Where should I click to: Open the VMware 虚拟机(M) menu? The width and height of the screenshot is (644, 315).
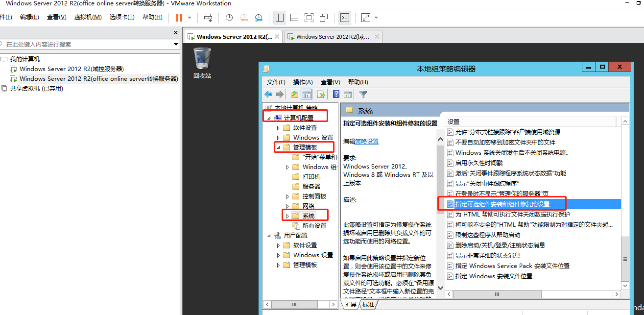[88, 17]
